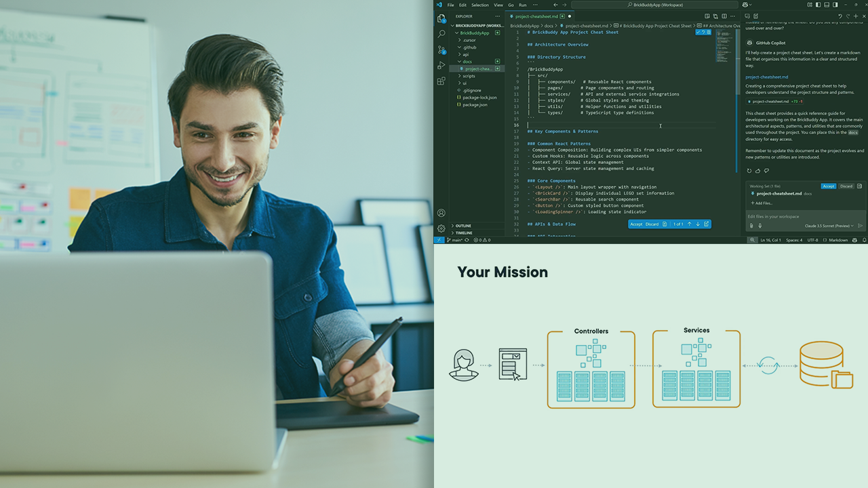Click the thumbs up feedback icon
The height and width of the screenshot is (488, 868).
(757, 171)
